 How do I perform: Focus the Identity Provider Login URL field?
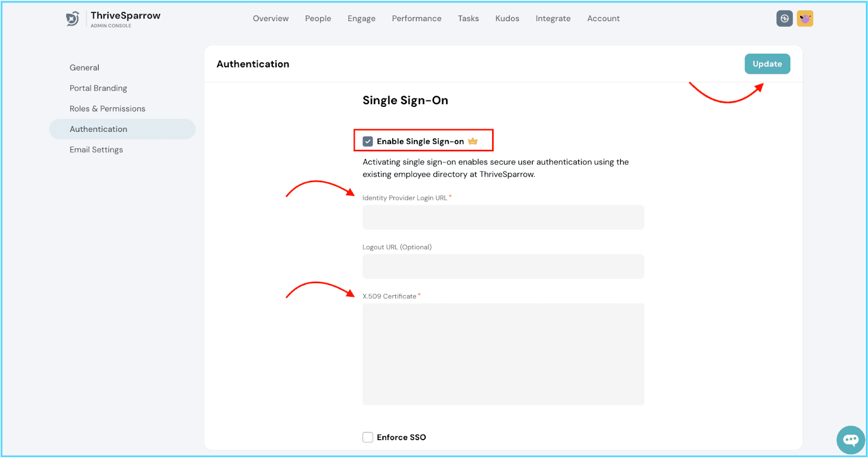[503, 217]
